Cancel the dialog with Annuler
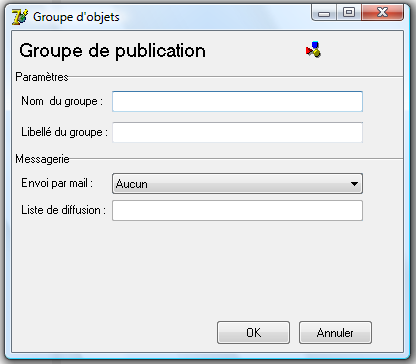Screen dimensions: 416x364 pos(335,332)
